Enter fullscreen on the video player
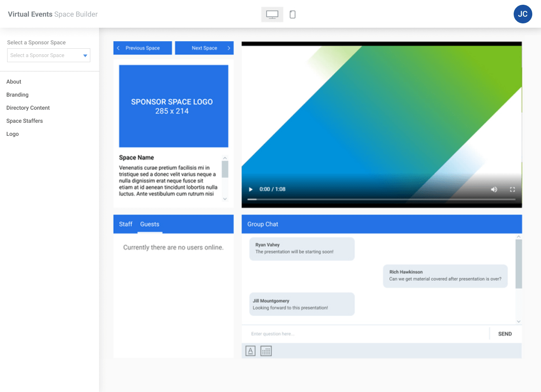Image resolution: width=541 pixels, height=392 pixels. (512, 189)
